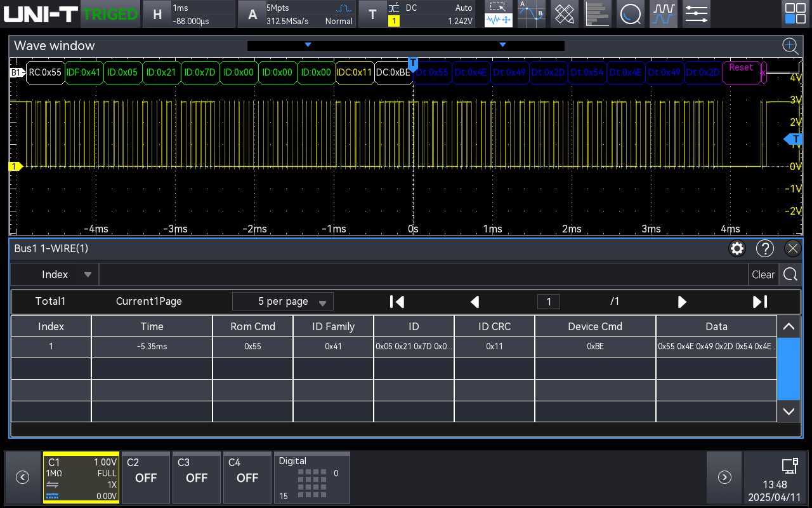Click the waveform overview navigation bar
Viewport: 812px width, 508px height.
(406, 46)
